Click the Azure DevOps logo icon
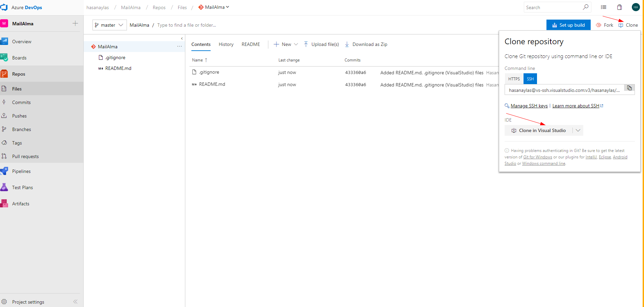The image size is (644, 307). (4, 7)
